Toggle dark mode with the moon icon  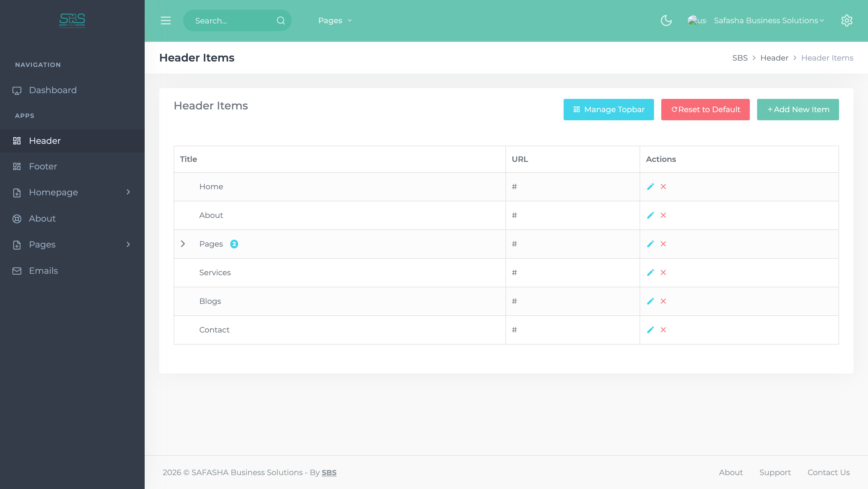pyautogui.click(x=666, y=21)
